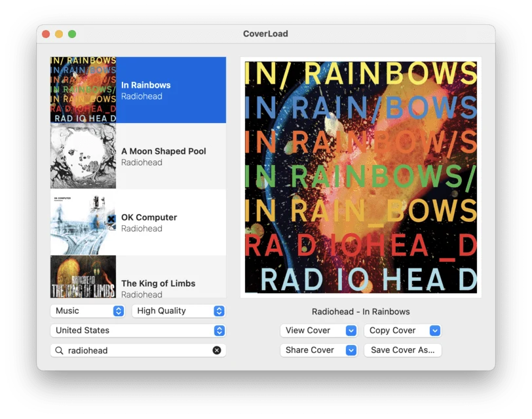Viewport: 532px width, 419px height.
Task: Open the United States country dropdown
Action: (x=138, y=331)
